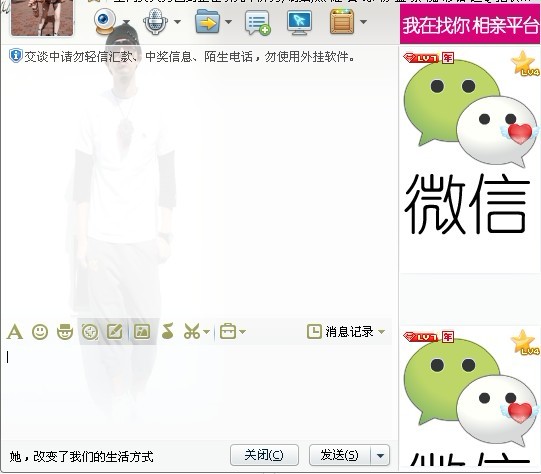Viewport: 541px width, 474px height.
Task: Open the emoticon smiley picker
Action: (40, 332)
